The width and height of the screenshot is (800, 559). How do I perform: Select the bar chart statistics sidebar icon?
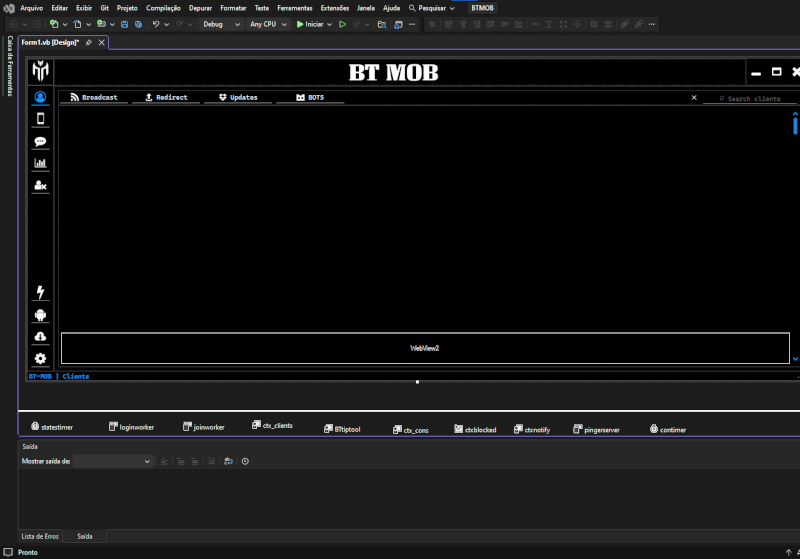40,163
